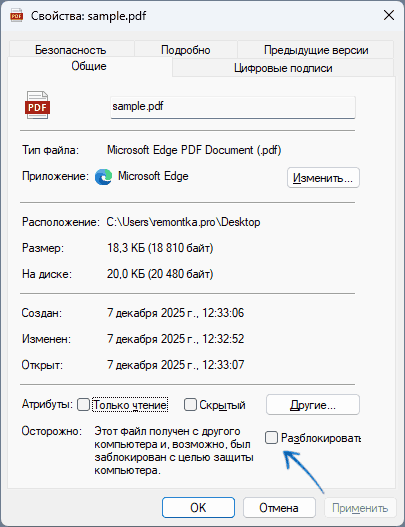Tick the Скрытый attribute checkbox
The image size is (405, 527).
190,405
